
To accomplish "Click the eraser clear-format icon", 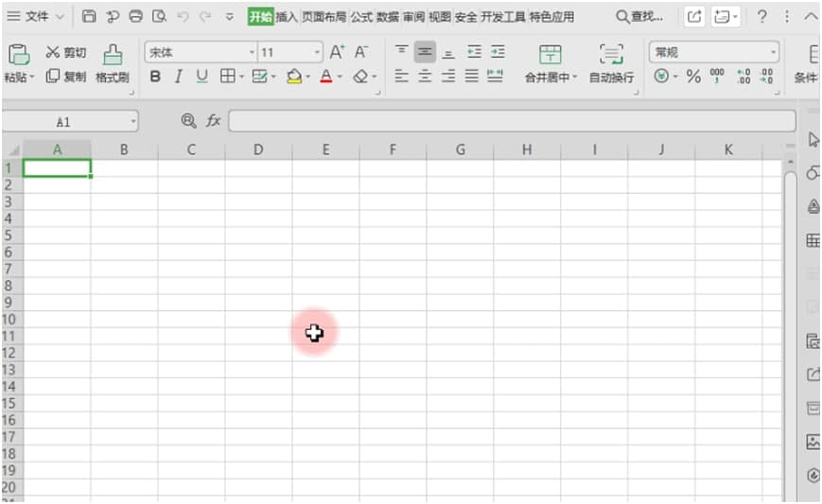I will point(360,77).
